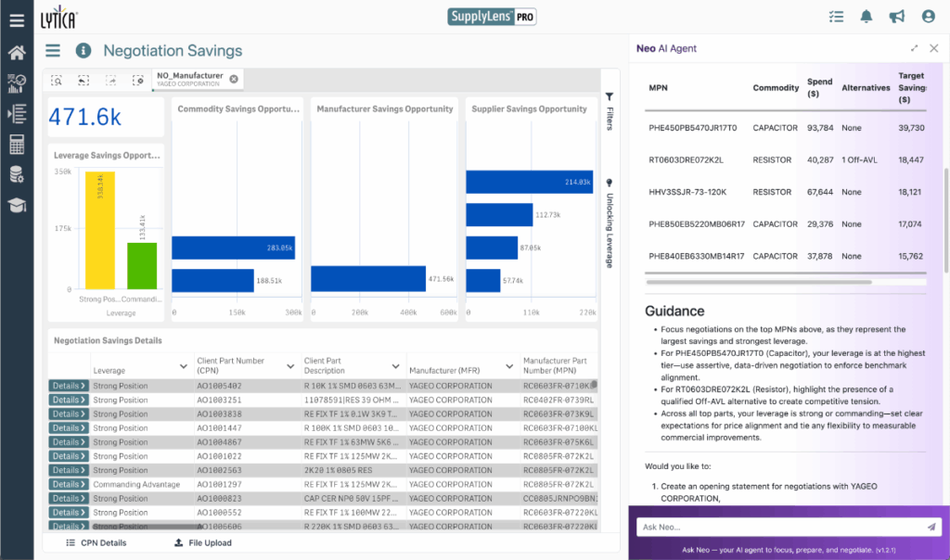Click the notifications bell icon
950x560 pixels.
(x=867, y=17)
